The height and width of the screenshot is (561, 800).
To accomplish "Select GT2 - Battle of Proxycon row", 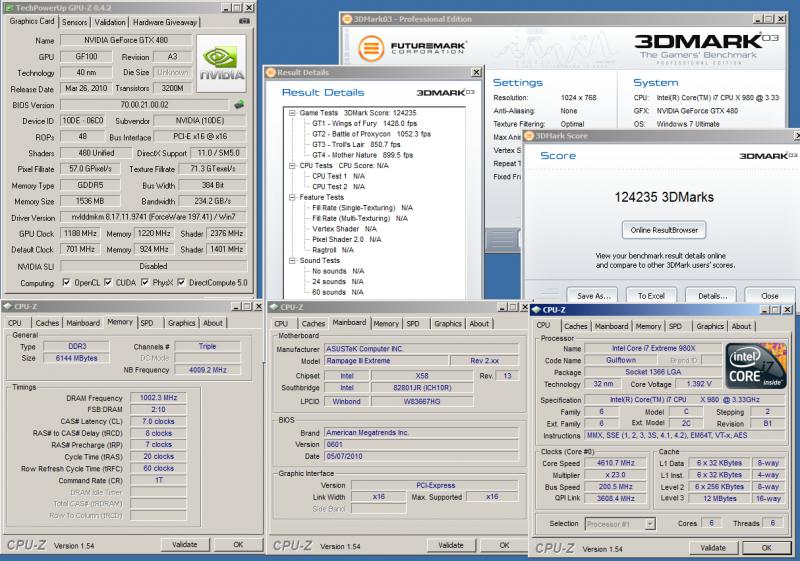I will point(371,134).
